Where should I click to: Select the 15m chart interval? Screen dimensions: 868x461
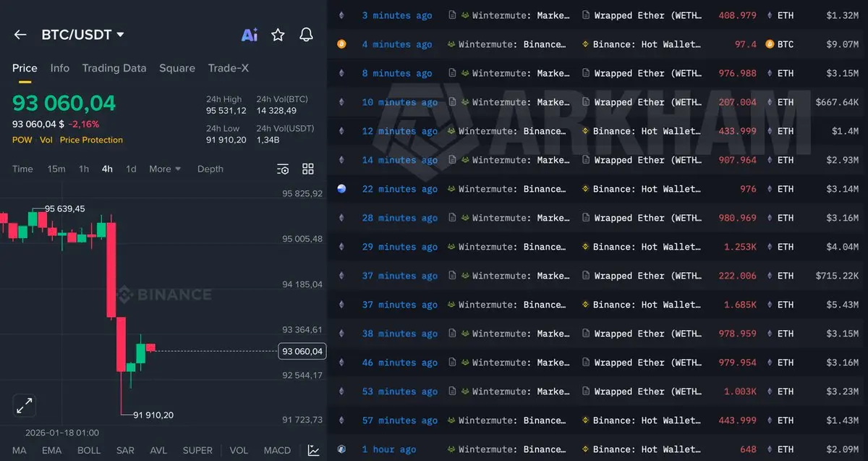coord(56,169)
